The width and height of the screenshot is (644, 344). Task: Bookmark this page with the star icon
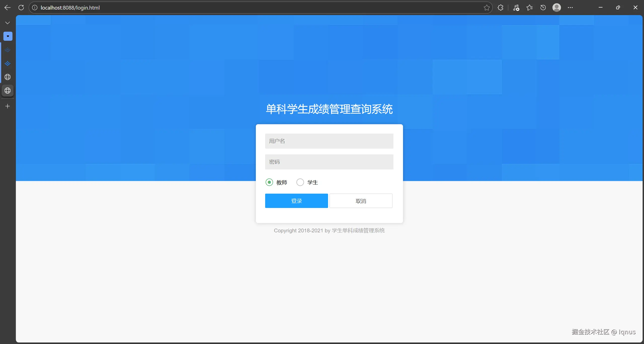click(x=487, y=8)
